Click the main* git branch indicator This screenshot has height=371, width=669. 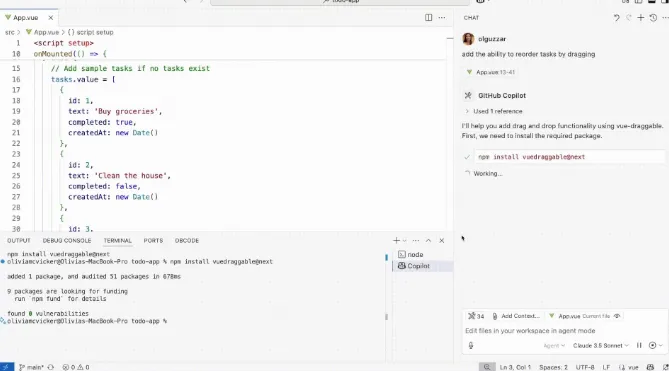[31, 367]
